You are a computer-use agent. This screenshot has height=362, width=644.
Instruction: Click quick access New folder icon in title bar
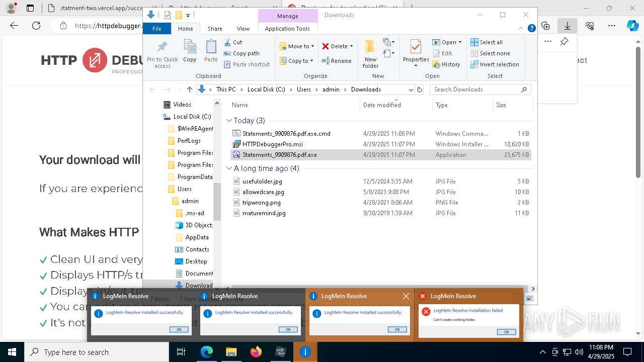pyautogui.click(x=178, y=15)
